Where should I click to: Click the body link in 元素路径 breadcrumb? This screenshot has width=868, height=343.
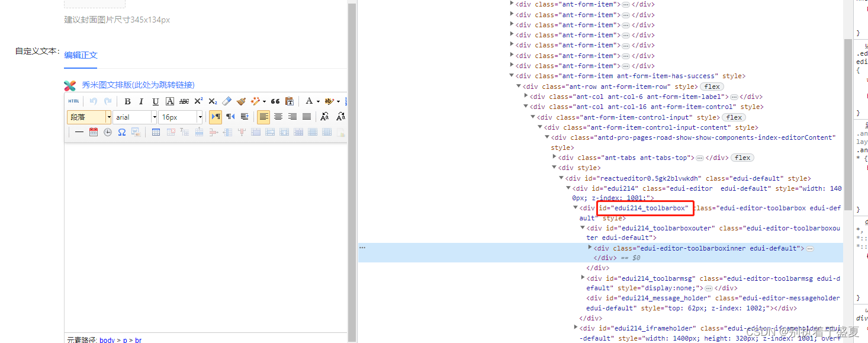tap(107, 339)
